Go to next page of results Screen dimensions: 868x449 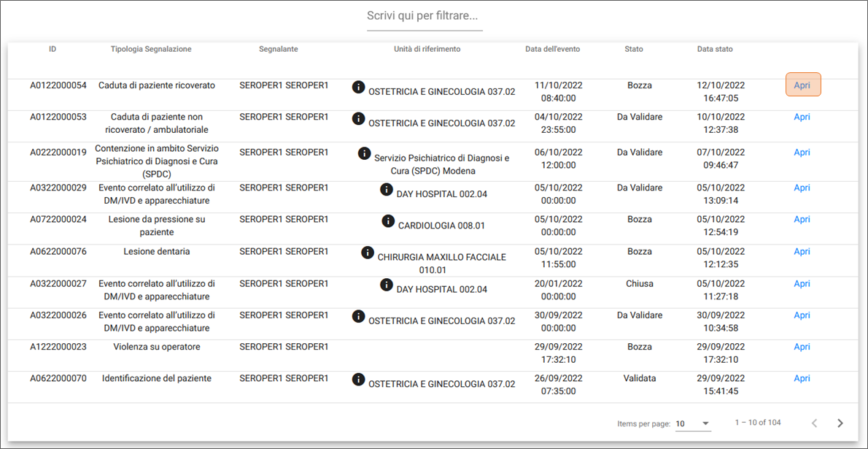click(x=840, y=423)
